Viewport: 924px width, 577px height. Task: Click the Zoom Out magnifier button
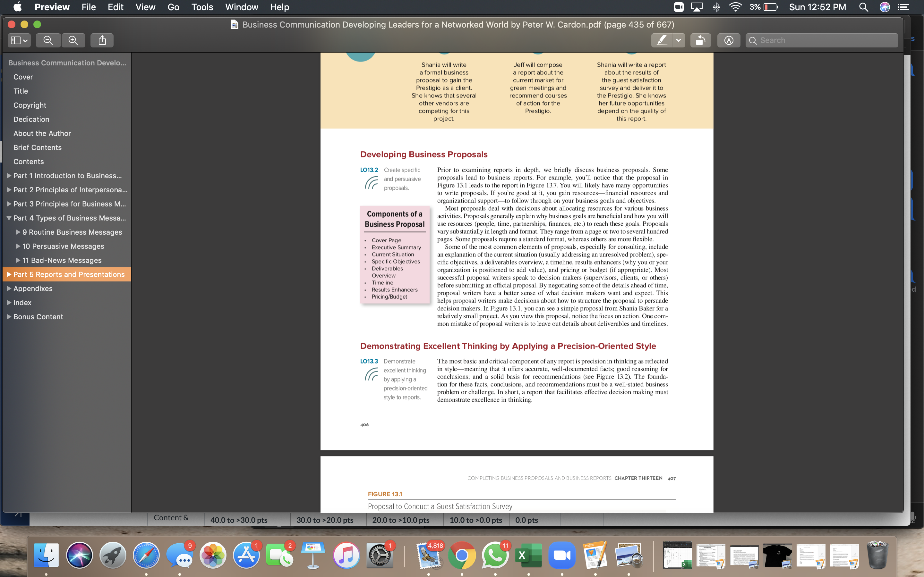(48, 40)
